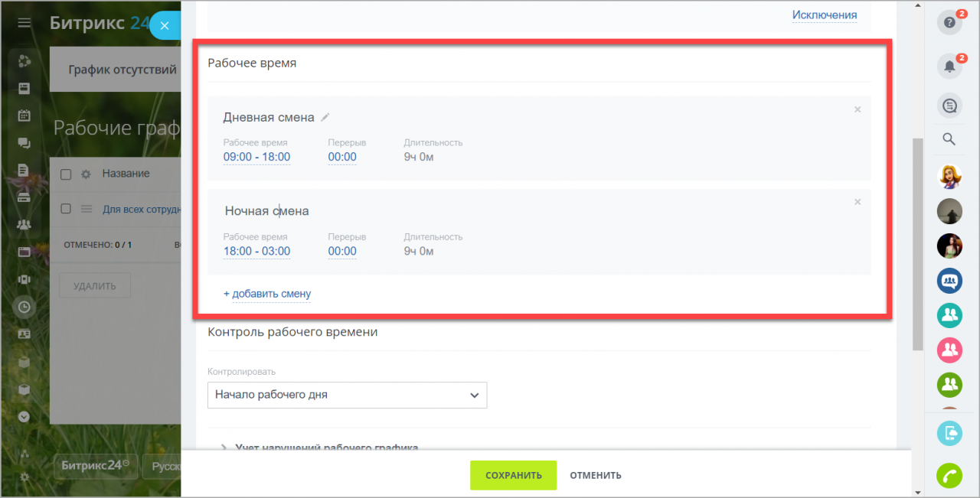Remove the Ночная смена shift

857,202
